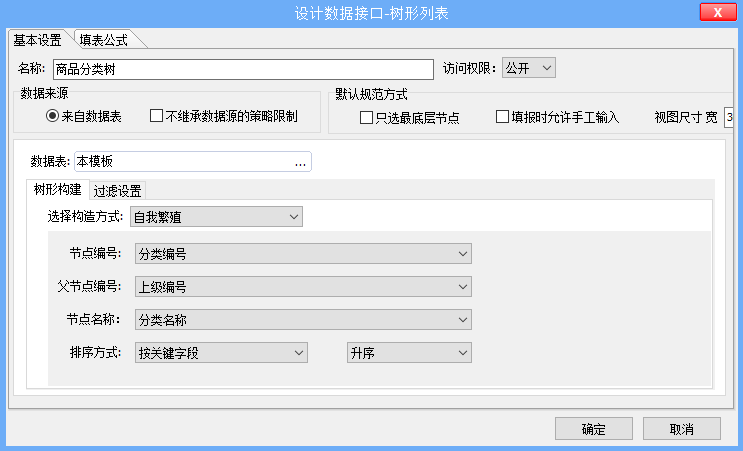Open the 排序方式 dropdown showing 按关键字段

221,352
